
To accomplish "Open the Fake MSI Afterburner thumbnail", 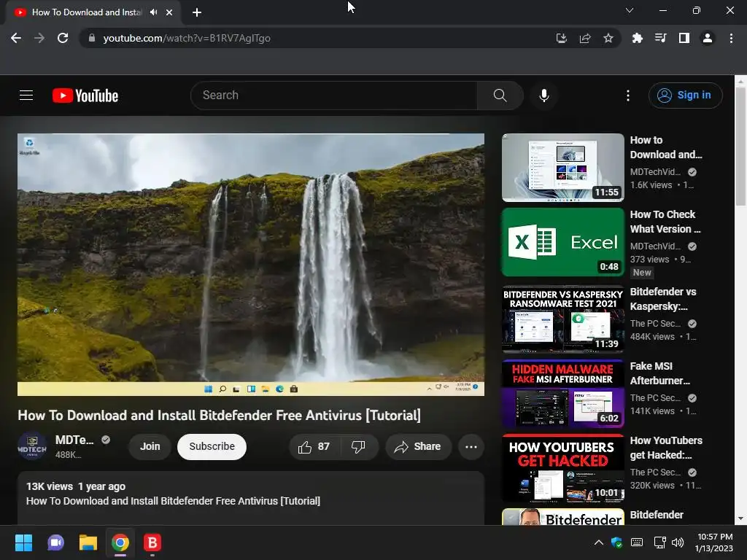I will (563, 393).
